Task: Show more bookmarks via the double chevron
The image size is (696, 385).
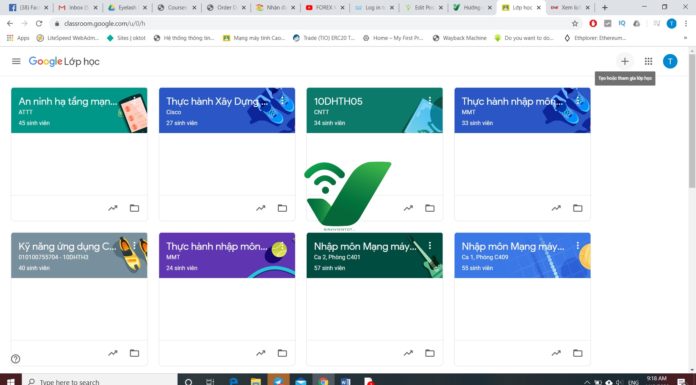Action: click(686, 38)
